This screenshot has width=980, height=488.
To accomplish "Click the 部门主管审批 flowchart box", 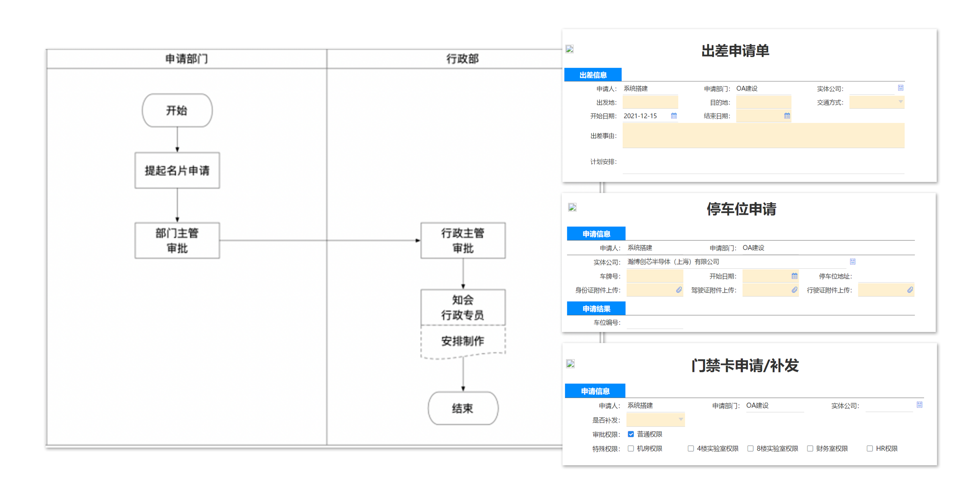I will pos(177,240).
